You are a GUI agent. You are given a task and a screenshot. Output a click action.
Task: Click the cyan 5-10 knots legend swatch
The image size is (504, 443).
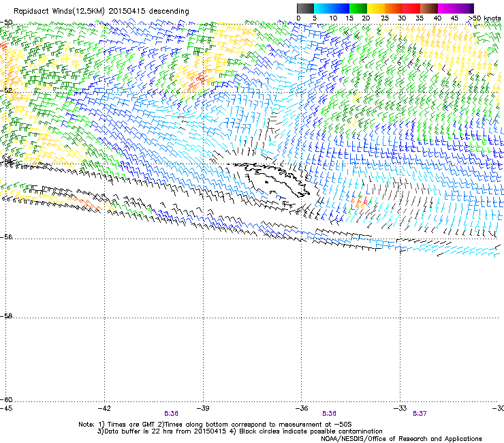[x=323, y=8]
